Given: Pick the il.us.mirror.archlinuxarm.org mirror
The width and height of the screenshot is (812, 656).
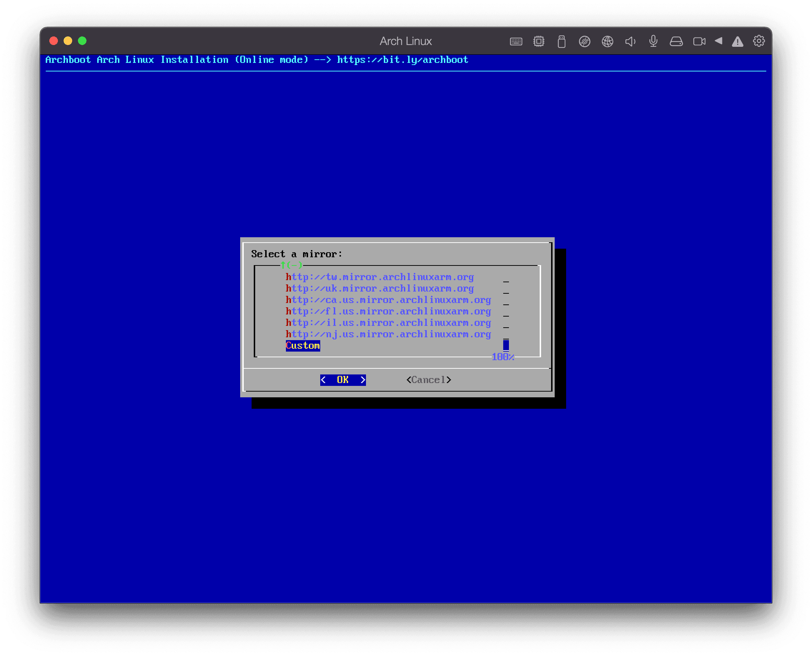Looking at the screenshot, I should tap(388, 322).
